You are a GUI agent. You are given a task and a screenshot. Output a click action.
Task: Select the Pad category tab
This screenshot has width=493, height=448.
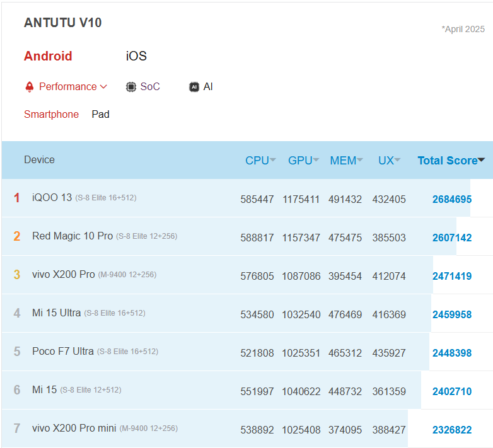(x=100, y=114)
